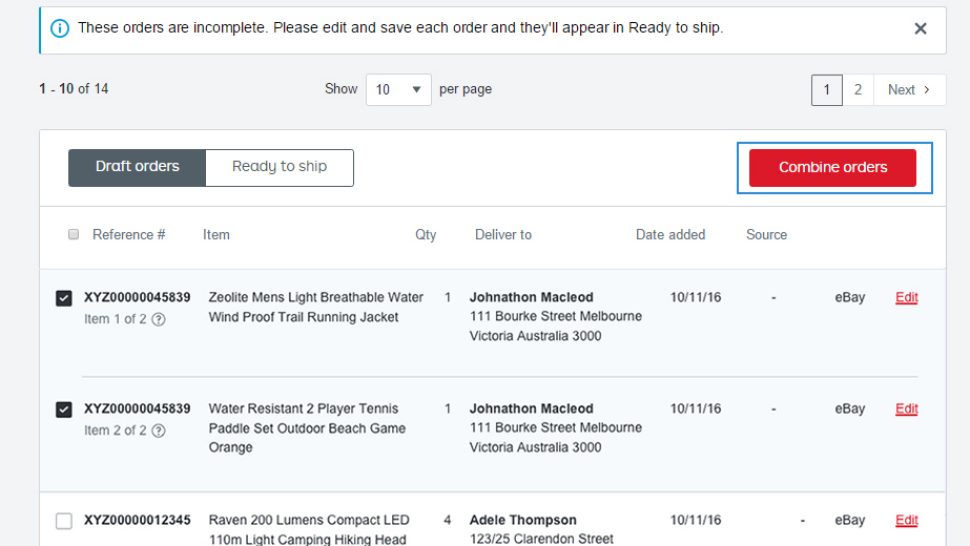
Task: Click the Qty column header
Action: (x=426, y=234)
